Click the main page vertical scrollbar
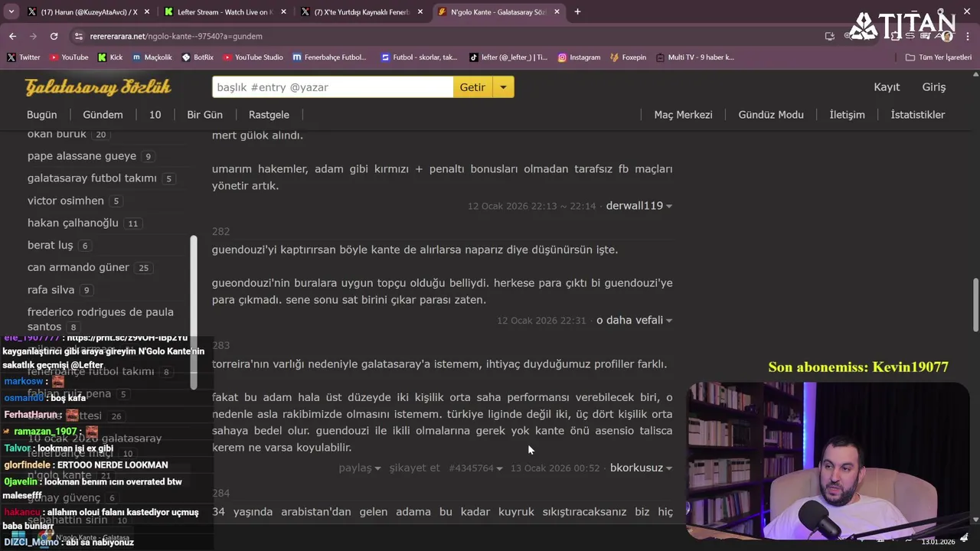The image size is (980, 551). point(975,305)
